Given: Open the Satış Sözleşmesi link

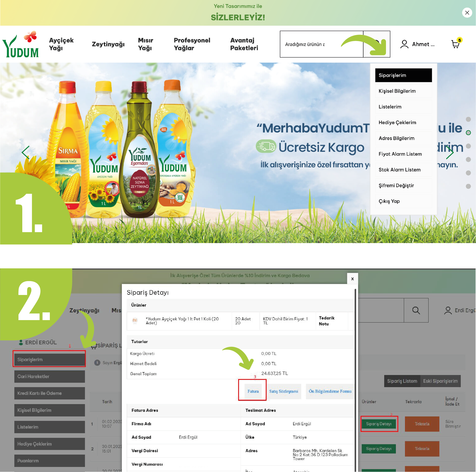Looking at the screenshot, I should tap(284, 391).
